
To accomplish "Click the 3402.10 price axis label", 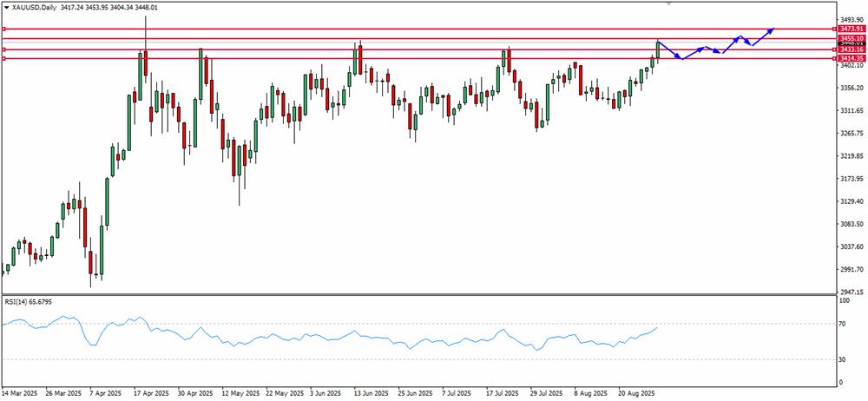I will [852, 65].
